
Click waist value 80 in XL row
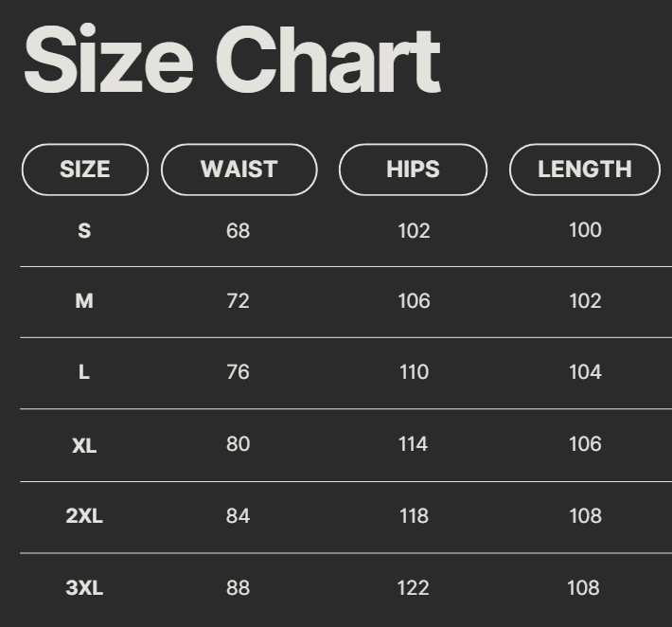[239, 444]
